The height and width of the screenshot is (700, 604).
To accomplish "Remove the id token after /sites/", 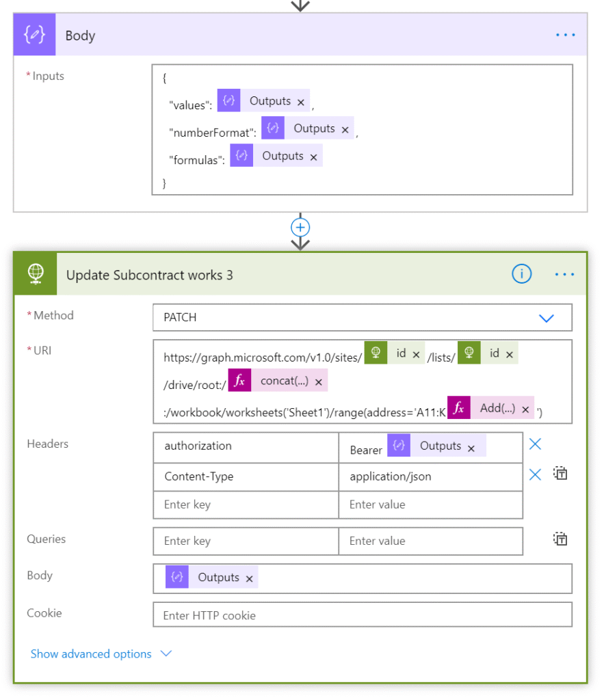I will 416,355.
